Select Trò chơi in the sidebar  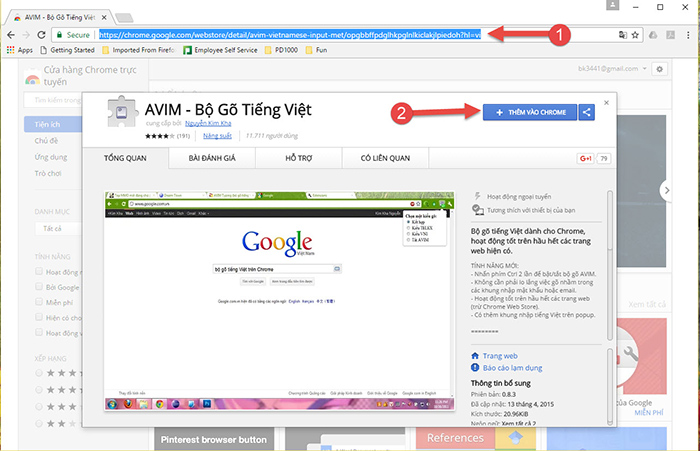click(48, 173)
